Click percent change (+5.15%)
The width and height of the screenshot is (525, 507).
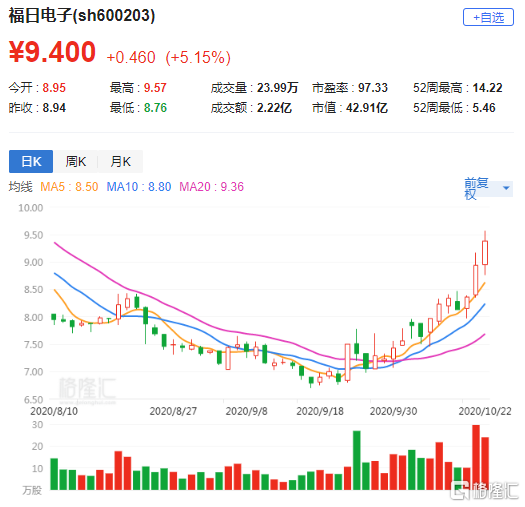click(x=198, y=58)
